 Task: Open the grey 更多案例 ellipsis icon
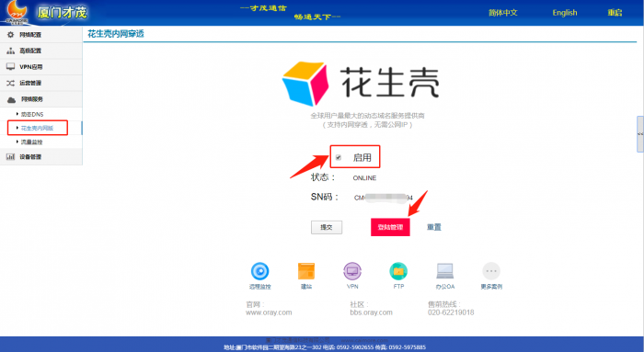tap(491, 271)
